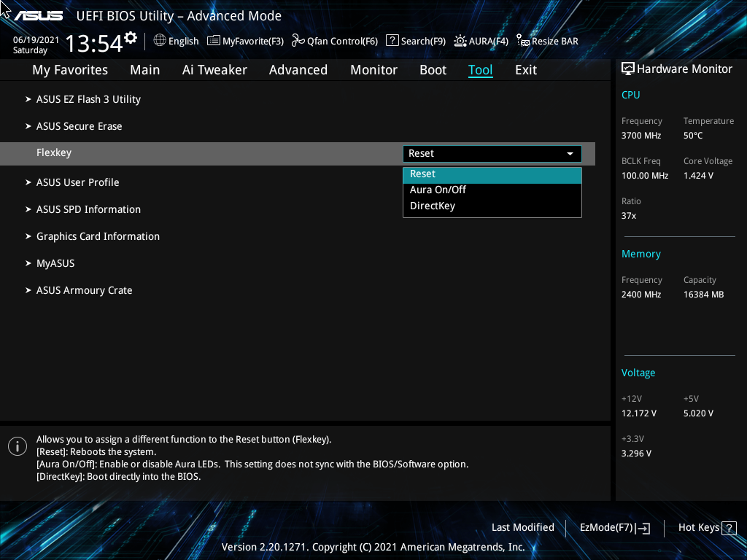The width and height of the screenshot is (747, 560).
Task: Open the Exit menu
Action: click(x=525, y=69)
